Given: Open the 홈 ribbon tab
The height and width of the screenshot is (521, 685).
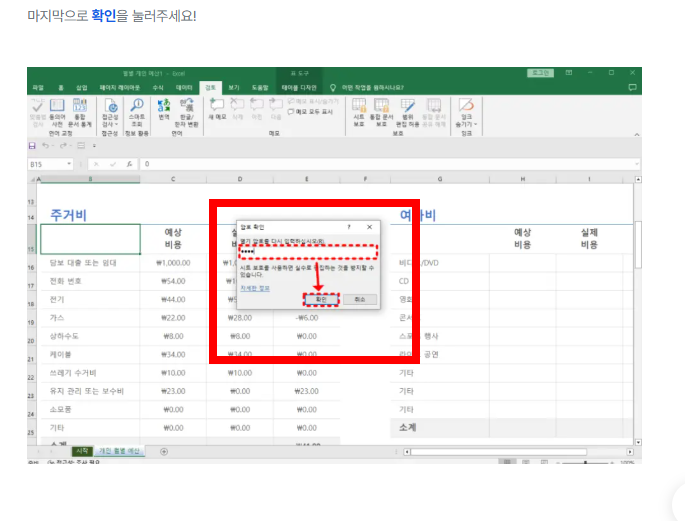Looking at the screenshot, I should coord(61,88).
